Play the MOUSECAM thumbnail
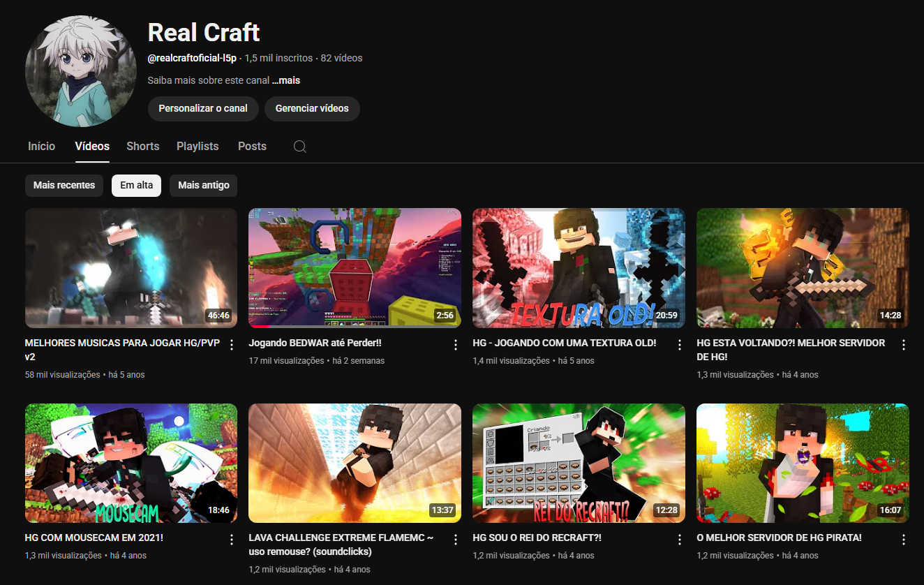 click(131, 463)
